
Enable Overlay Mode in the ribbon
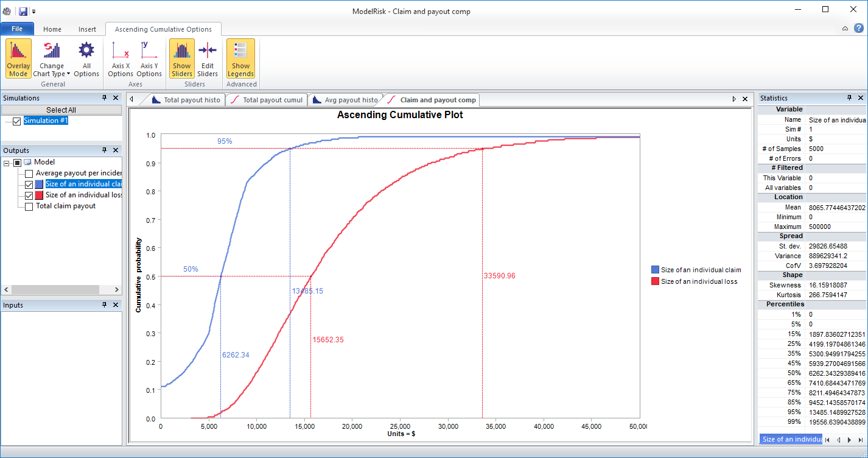tap(18, 58)
